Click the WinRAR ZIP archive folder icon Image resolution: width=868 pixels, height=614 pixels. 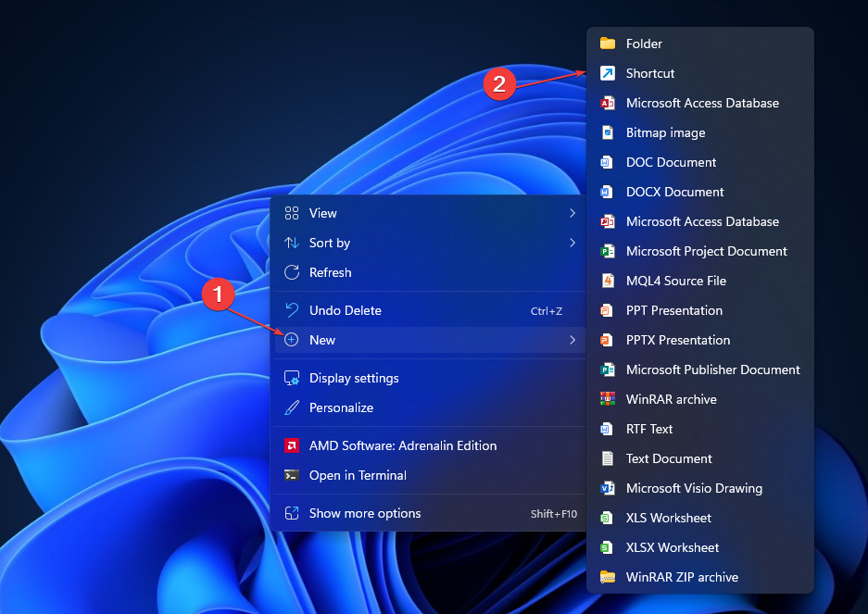[608, 577]
